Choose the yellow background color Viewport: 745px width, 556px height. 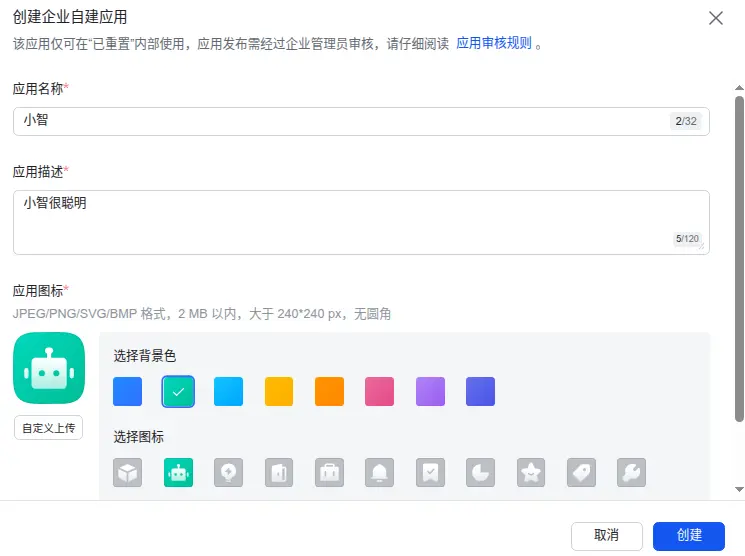tap(279, 392)
